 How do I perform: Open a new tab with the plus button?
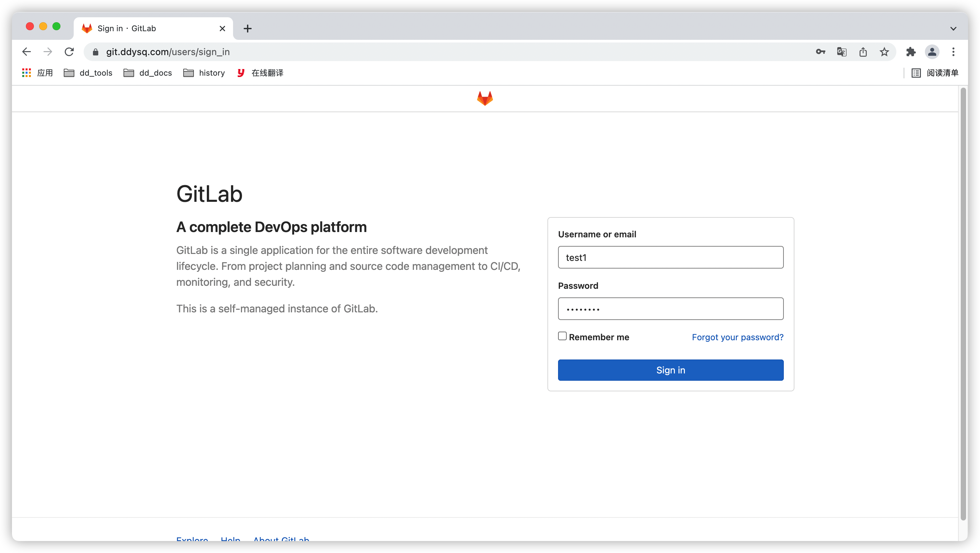point(248,29)
